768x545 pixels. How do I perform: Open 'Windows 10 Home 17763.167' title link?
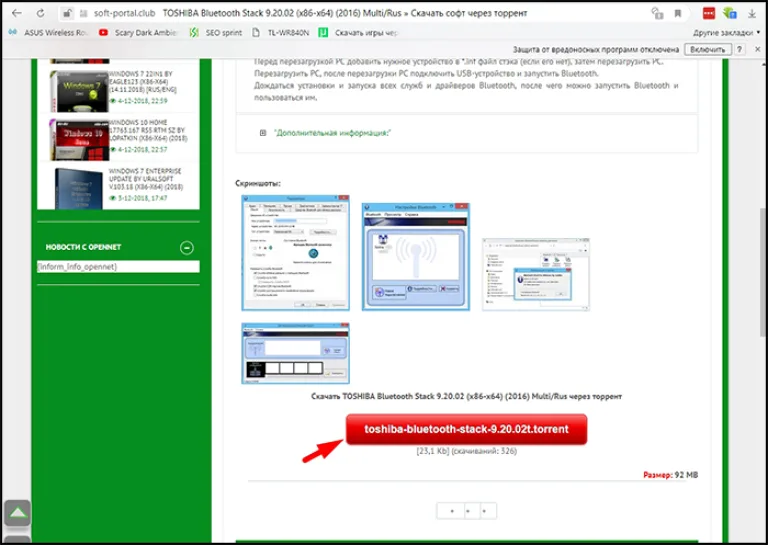coord(147,130)
